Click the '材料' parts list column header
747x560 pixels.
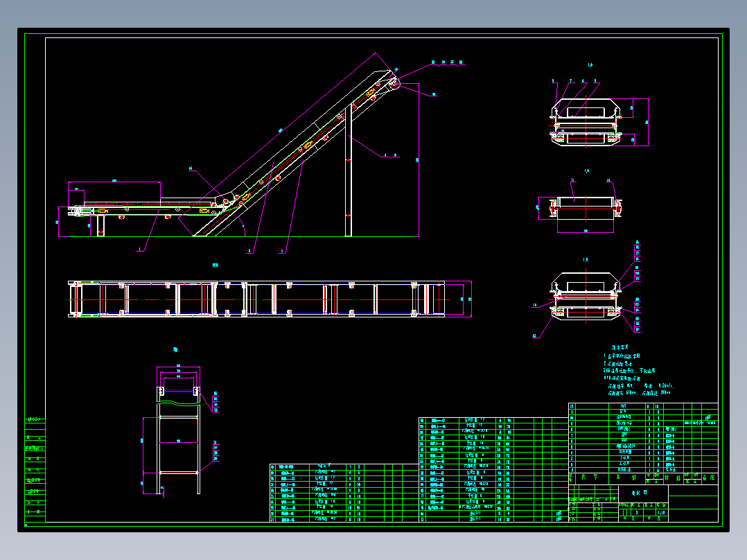click(673, 478)
